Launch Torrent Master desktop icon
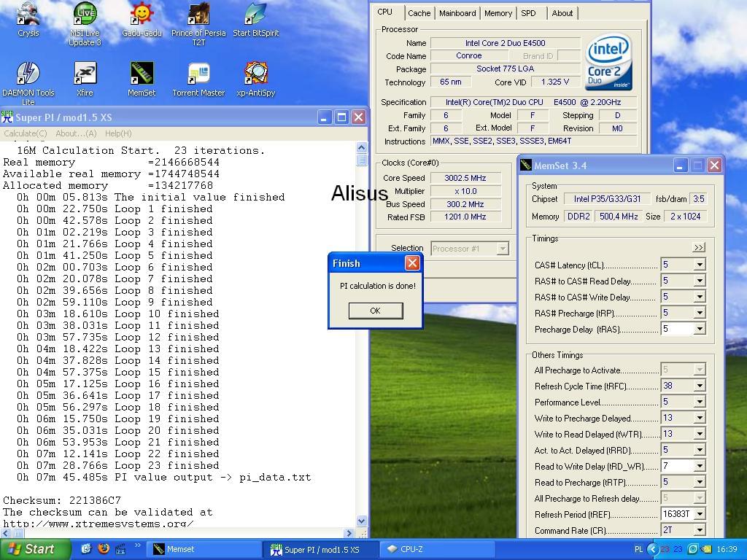This screenshot has width=747, height=560. pyautogui.click(x=198, y=79)
